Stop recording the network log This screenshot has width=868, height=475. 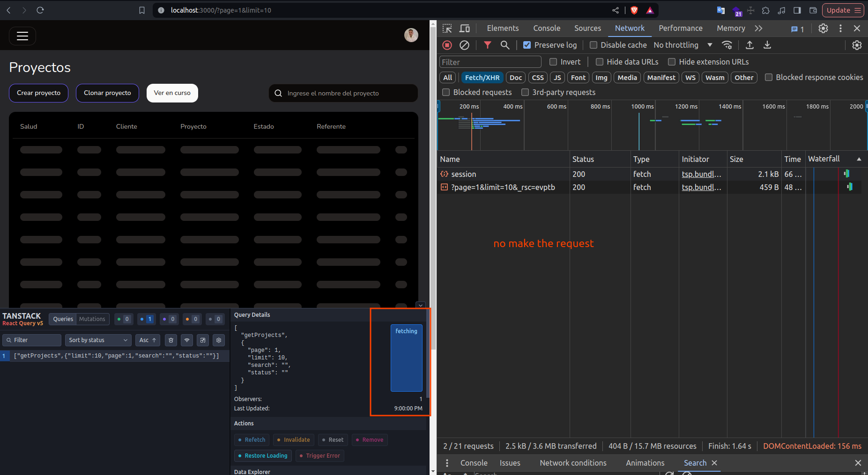pyautogui.click(x=447, y=45)
